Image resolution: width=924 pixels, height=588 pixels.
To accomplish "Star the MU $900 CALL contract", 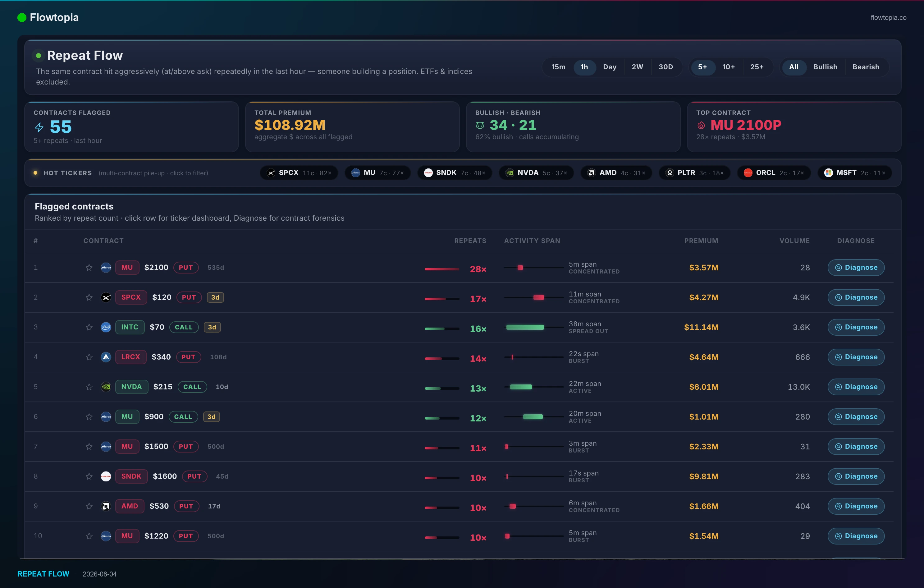I will tap(89, 417).
